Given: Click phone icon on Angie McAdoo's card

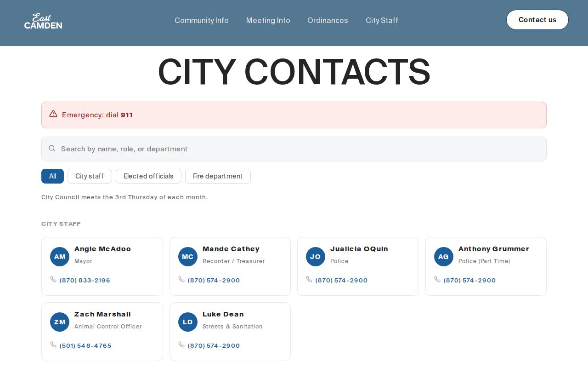Looking at the screenshot, I should (53, 279).
